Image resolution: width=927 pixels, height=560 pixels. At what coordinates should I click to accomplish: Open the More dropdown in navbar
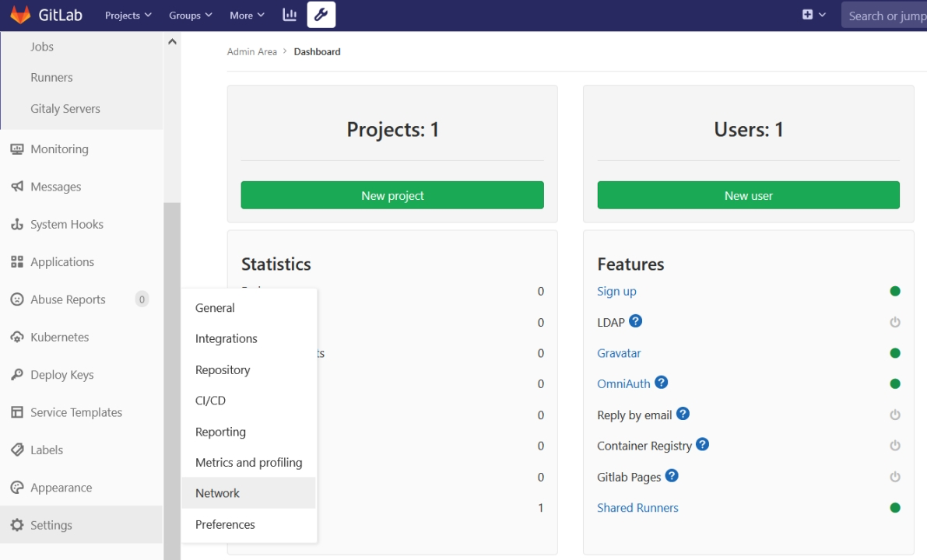tap(247, 16)
